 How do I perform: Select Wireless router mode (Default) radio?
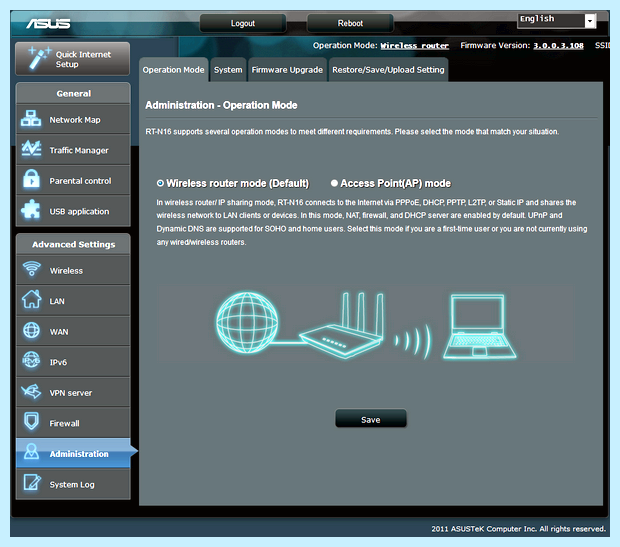pos(160,183)
